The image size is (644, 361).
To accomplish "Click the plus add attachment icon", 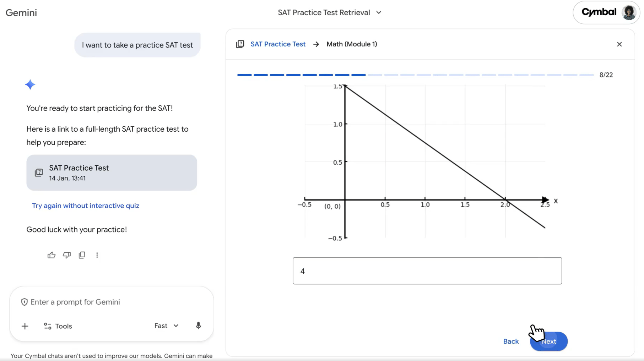I will 25,326.
